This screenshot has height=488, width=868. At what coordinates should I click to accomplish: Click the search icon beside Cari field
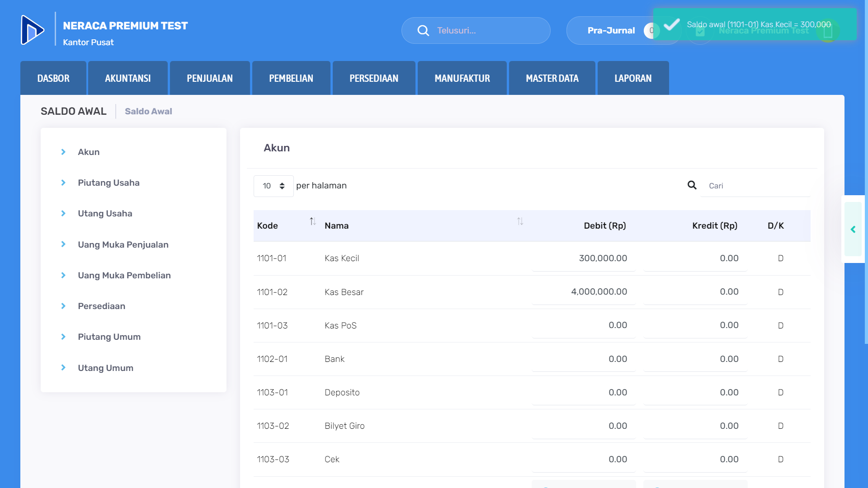click(x=692, y=185)
